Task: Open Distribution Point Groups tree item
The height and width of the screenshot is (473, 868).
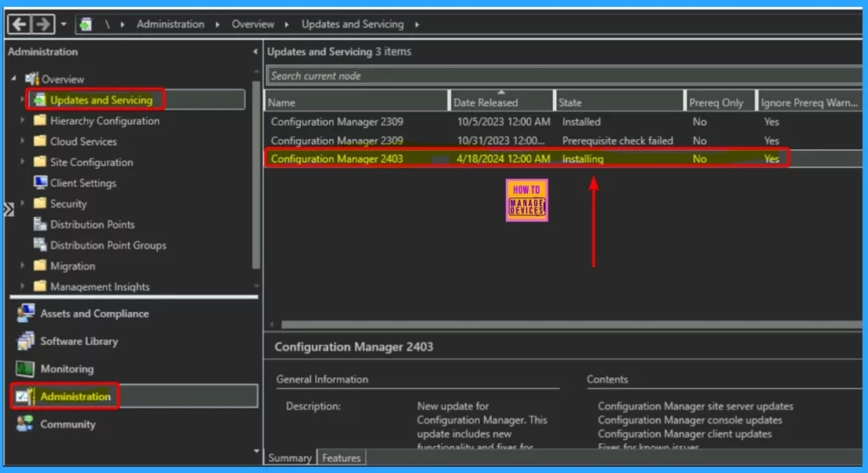Action: [108, 245]
